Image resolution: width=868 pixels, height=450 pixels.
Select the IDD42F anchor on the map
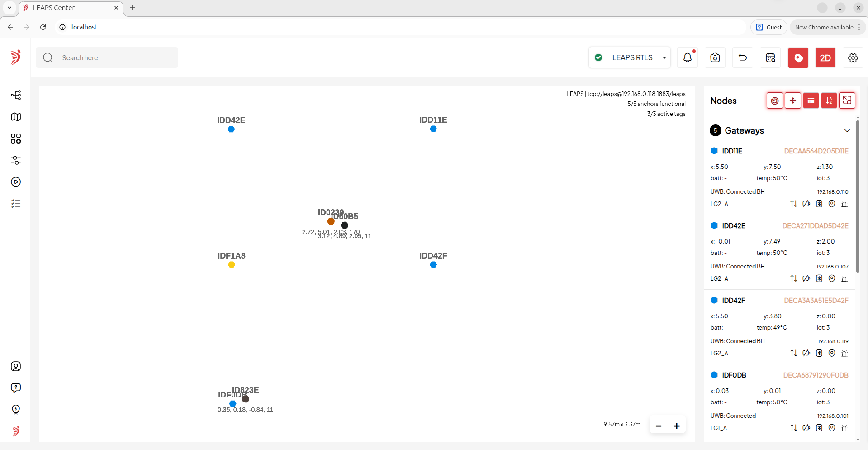(x=433, y=265)
